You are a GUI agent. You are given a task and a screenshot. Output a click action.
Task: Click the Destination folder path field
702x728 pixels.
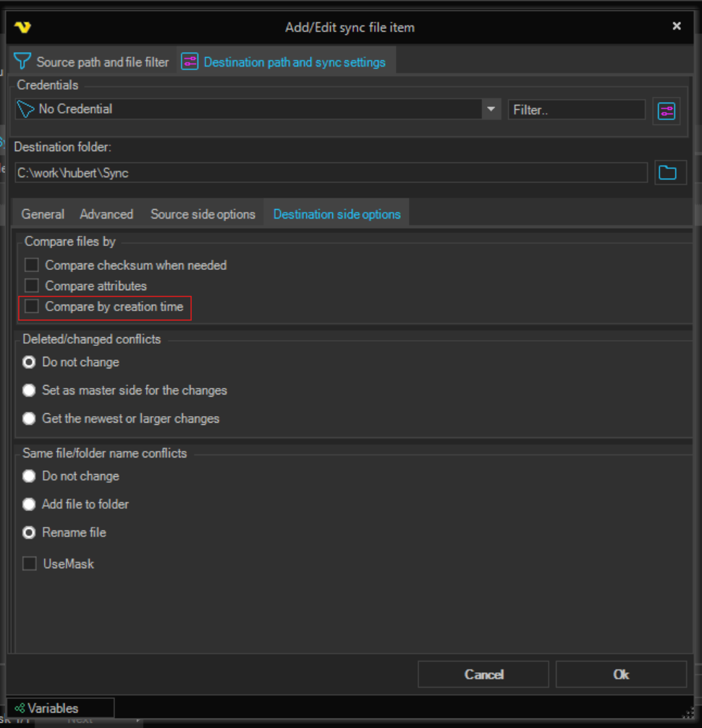point(330,174)
